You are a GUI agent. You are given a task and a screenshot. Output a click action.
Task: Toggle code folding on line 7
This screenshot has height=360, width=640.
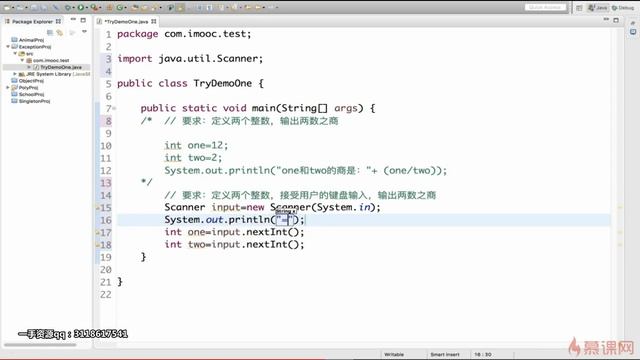pyautogui.click(x=114, y=108)
